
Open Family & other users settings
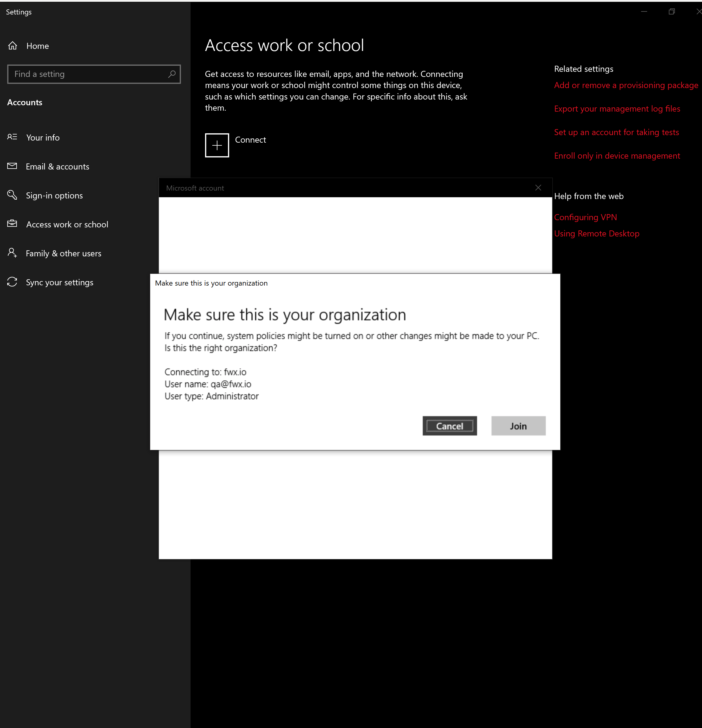[64, 253]
